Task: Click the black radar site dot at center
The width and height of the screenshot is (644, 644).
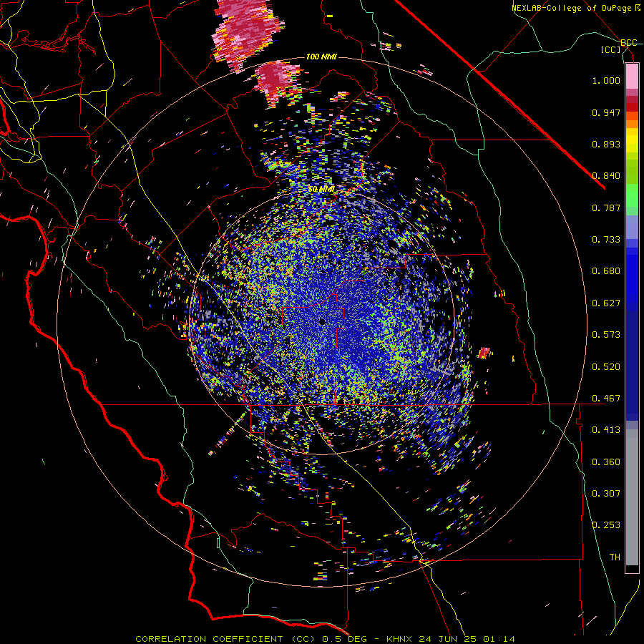Action: [x=322, y=322]
